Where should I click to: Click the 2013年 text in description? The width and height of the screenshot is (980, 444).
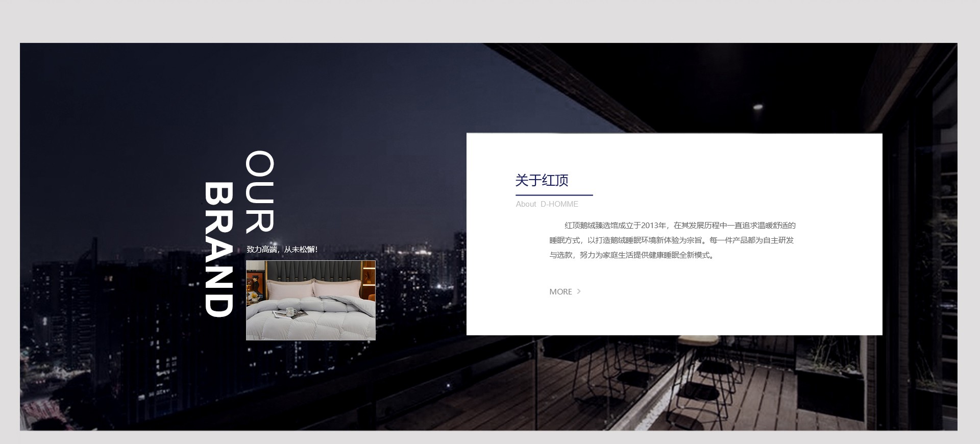pyautogui.click(x=653, y=226)
